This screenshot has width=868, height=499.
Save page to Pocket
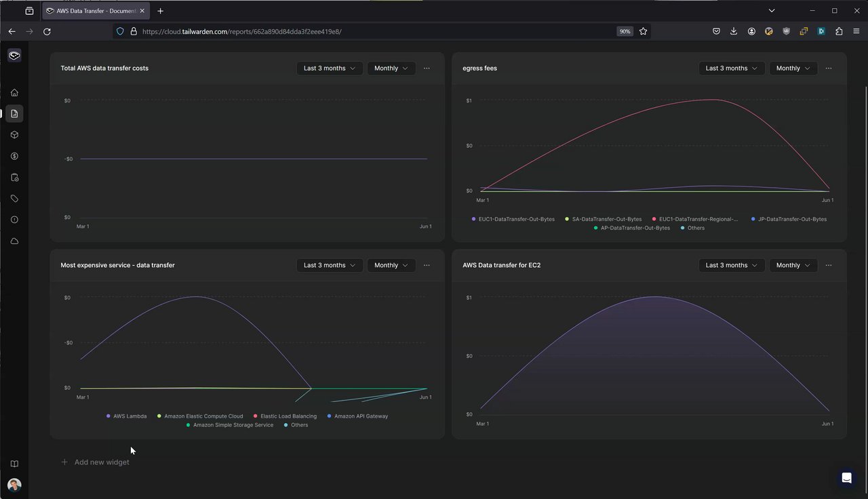click(x=716, y=31)
